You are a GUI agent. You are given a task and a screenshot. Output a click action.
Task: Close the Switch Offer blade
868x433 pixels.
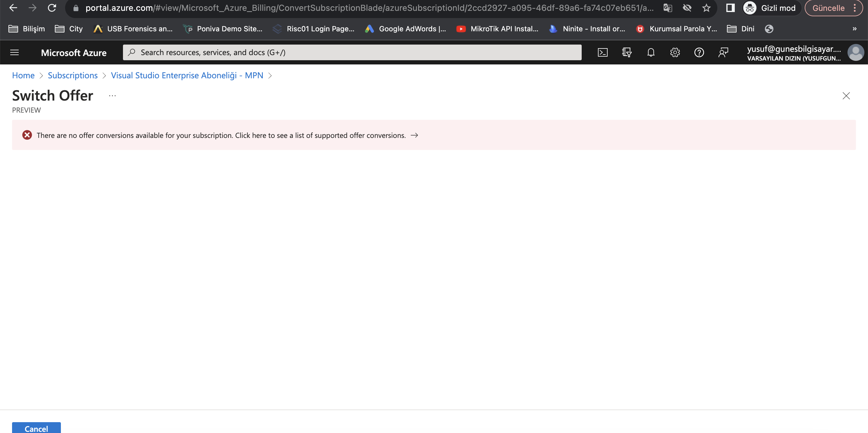(846, 96)
